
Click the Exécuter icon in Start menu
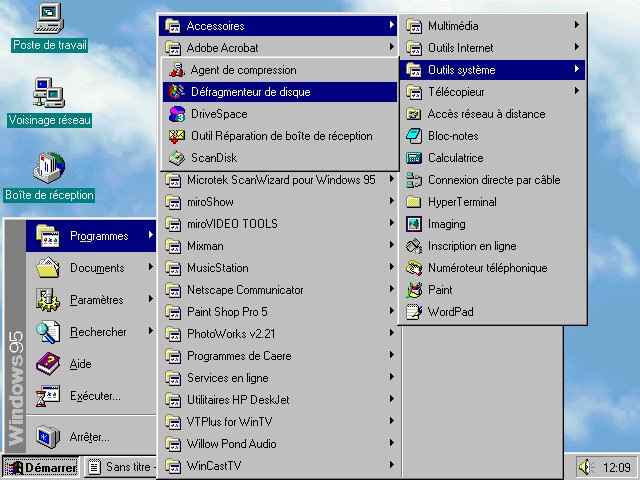click(48, 396)
